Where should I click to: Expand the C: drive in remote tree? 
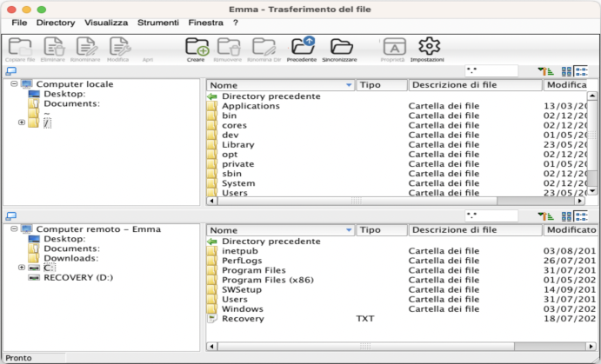pos(21,268)
